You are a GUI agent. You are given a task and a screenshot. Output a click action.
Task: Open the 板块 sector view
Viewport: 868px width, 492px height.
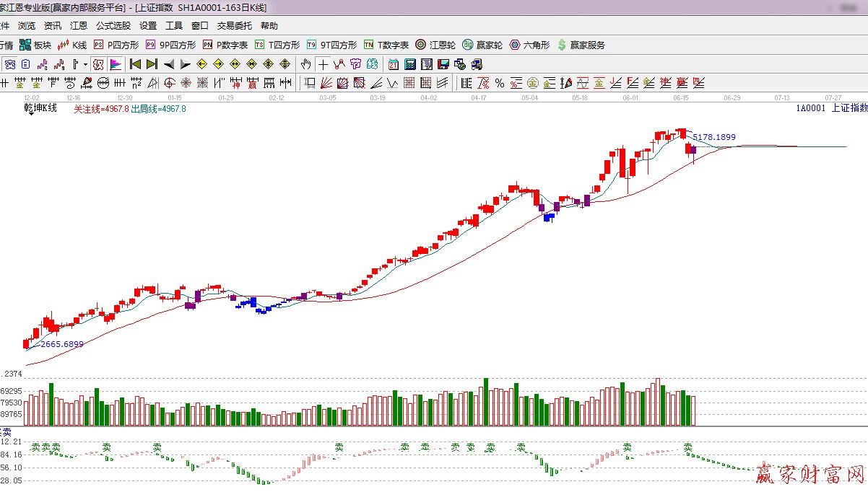pos(35,45)
